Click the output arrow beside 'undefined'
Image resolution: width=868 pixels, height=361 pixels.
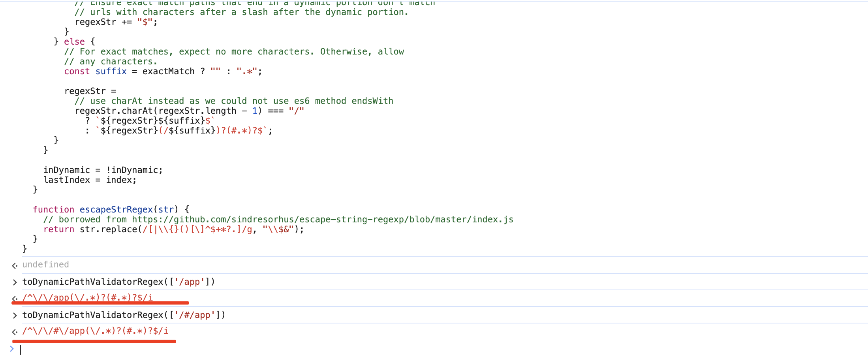tap(15, 265)
